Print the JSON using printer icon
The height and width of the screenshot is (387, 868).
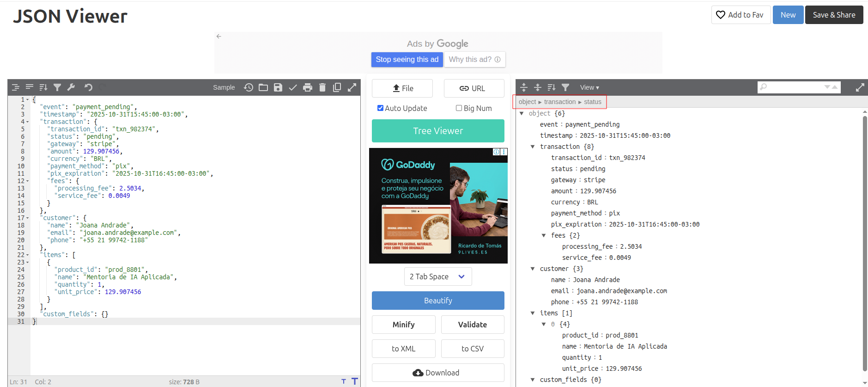[x=308, y=87]
